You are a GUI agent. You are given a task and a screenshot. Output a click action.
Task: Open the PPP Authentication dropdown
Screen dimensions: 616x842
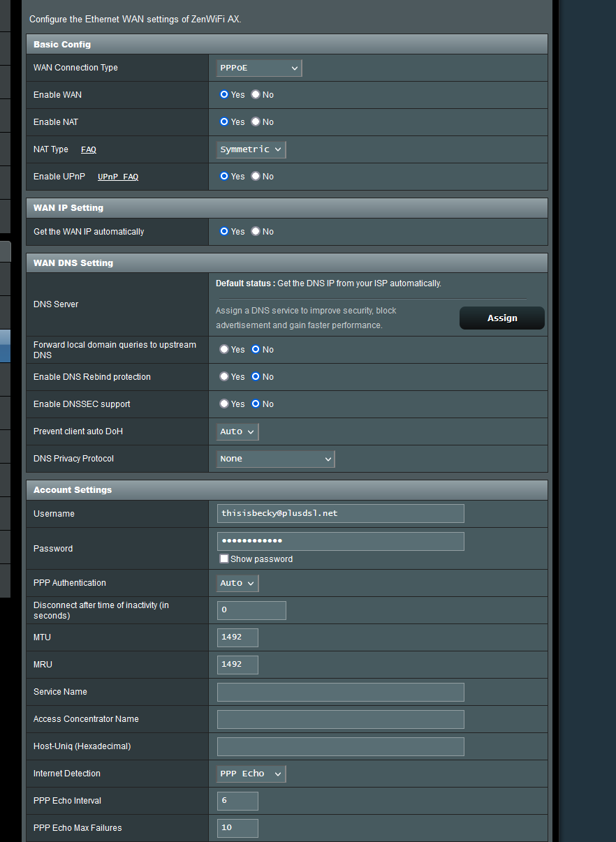236,583
